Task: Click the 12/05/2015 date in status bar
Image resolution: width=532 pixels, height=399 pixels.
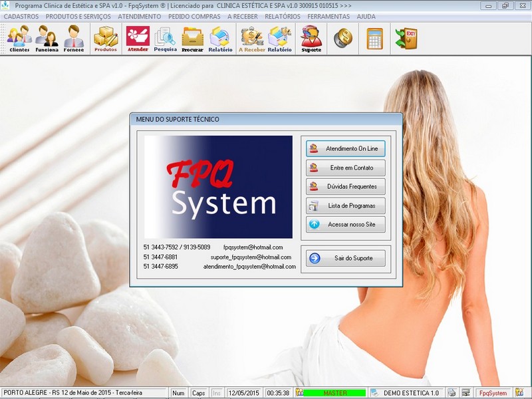Action: point(244,393)
